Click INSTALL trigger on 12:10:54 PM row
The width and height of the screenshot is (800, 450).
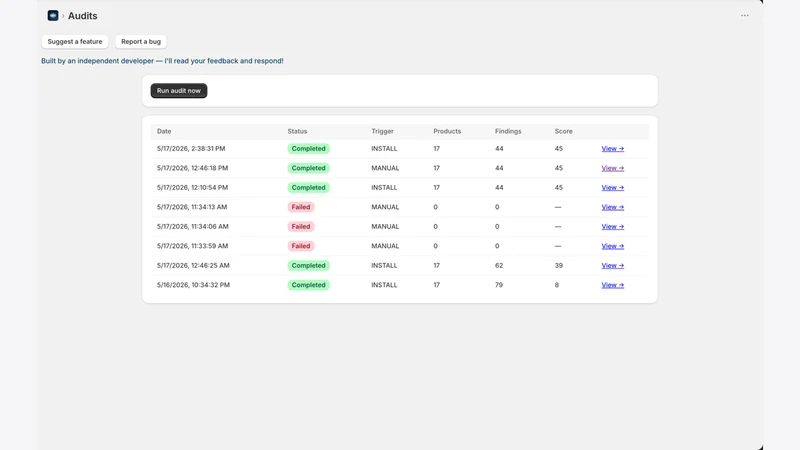tap(384, 188)
